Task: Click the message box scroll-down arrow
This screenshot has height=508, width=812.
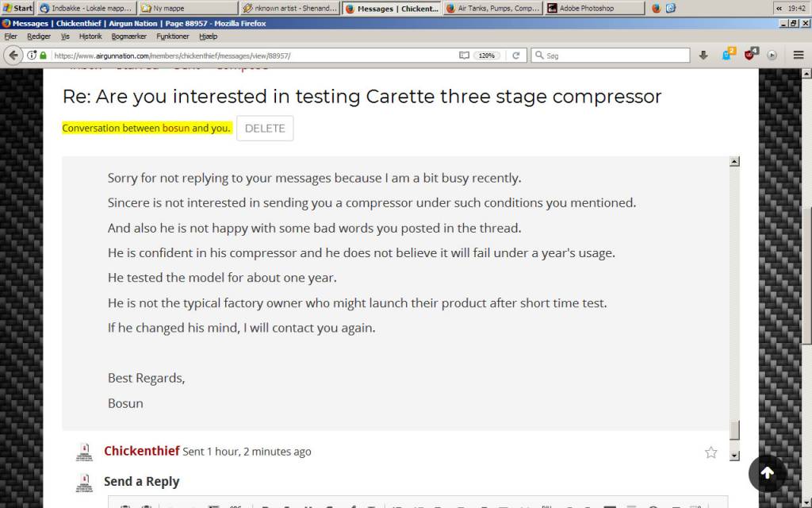Action: coord(734,456)
